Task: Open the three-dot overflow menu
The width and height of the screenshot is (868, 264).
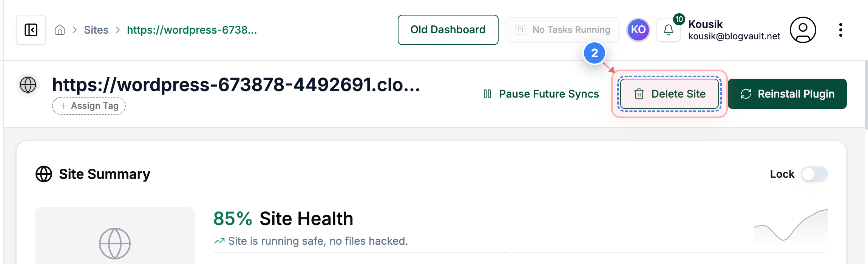Action: 841,30
